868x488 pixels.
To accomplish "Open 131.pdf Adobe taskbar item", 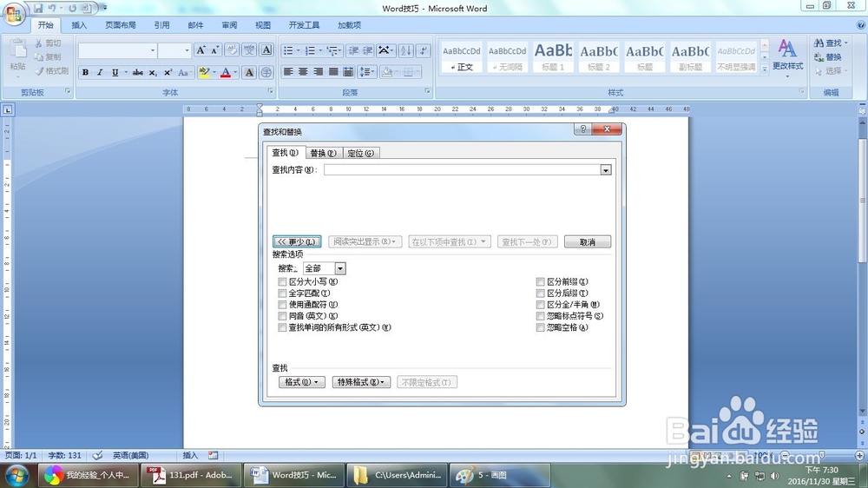I will tap(190, 475).
